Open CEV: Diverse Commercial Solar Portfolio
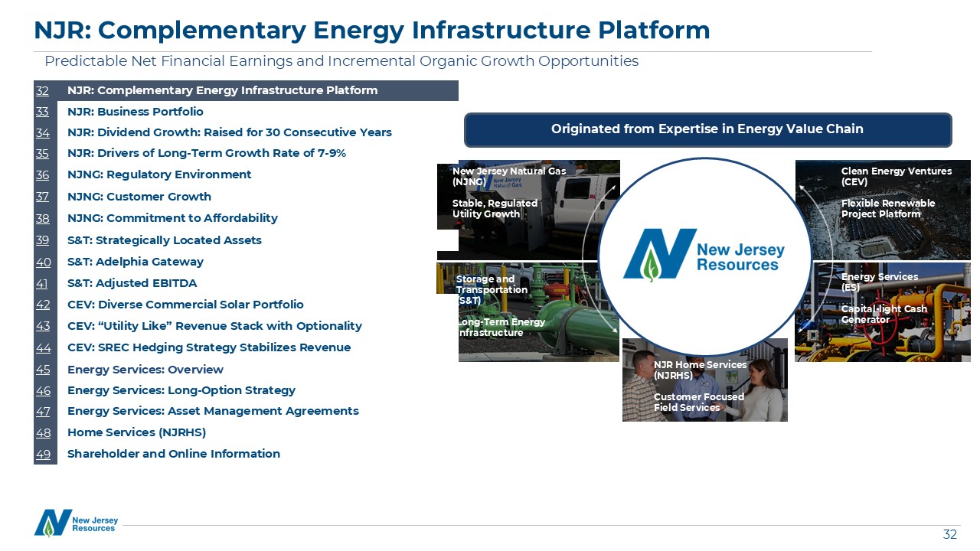The width and height of the screenshot is (980, 551). point(185,305)
